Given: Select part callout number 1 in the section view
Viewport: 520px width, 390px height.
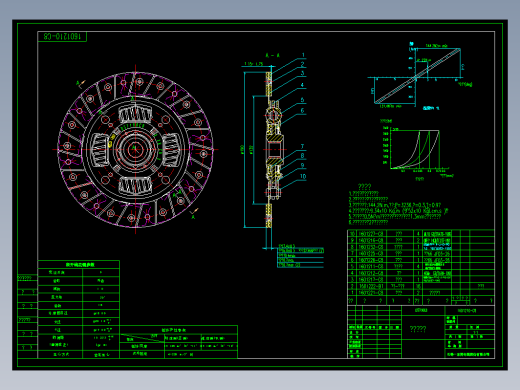Looking at the screenshot, I should pos(303,55).
